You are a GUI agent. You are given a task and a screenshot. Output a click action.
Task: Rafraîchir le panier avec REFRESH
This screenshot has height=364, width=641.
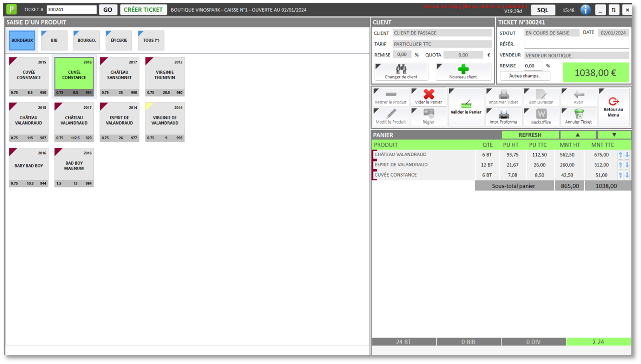530,135
